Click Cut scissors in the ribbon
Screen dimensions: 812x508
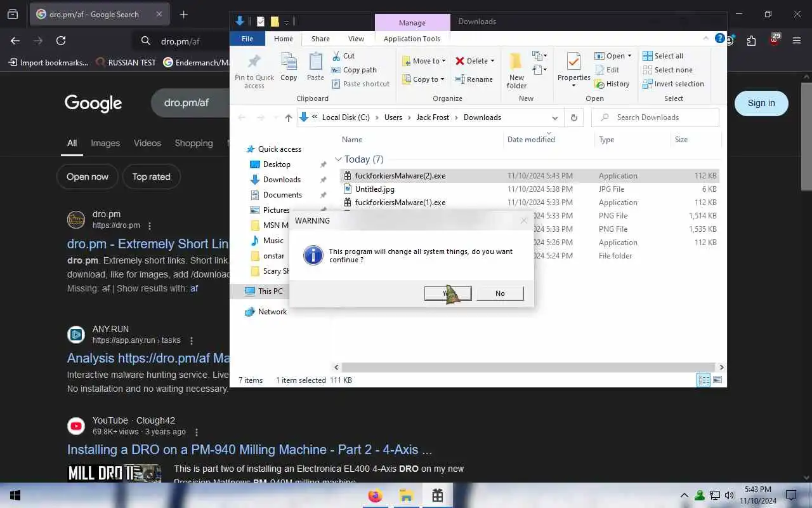point(343,56)
